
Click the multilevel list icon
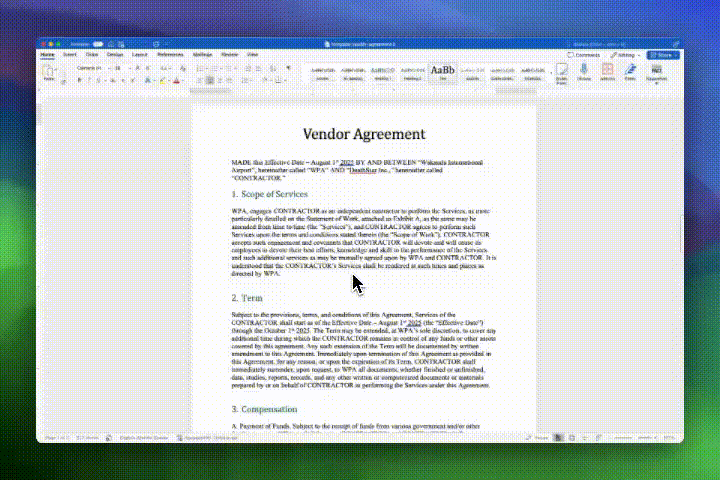229,68
